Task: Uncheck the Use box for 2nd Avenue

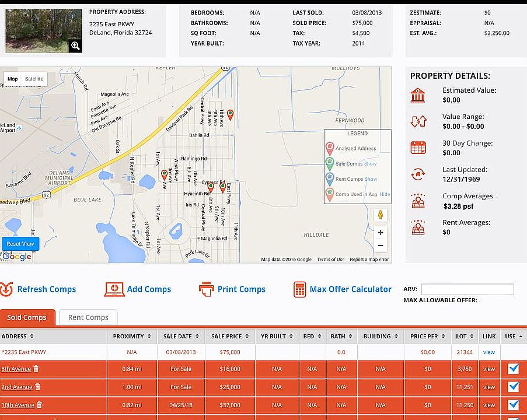Action: [x=514, y=387]
